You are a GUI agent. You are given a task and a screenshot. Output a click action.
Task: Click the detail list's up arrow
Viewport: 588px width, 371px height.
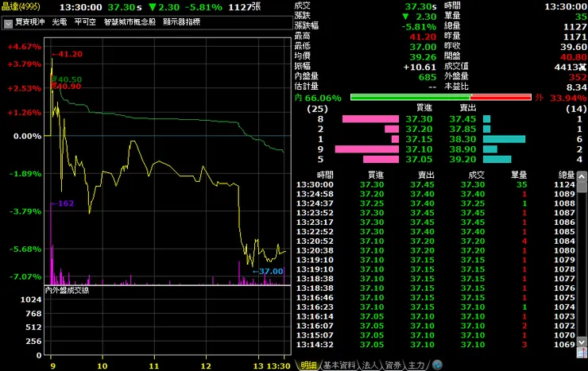coord(582,176)
